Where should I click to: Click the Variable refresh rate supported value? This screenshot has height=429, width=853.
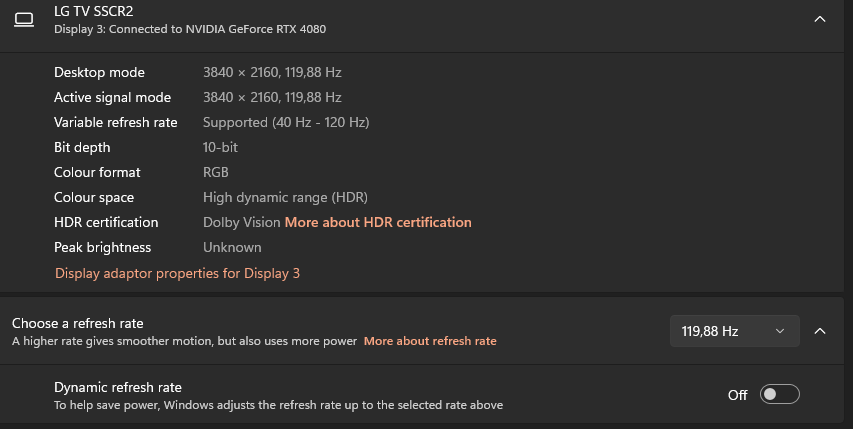[286, 122]
